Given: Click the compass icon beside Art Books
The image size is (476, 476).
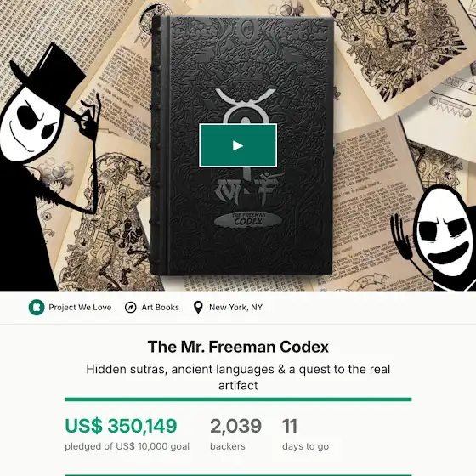Looking at the screenshot, I should pyautogui.click(x=131, y=307).
